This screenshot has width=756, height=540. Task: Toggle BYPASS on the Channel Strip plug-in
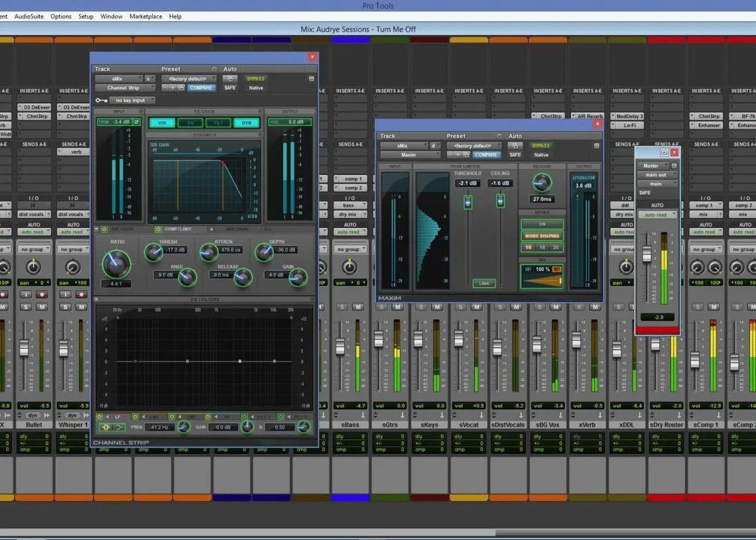(255, 79)
